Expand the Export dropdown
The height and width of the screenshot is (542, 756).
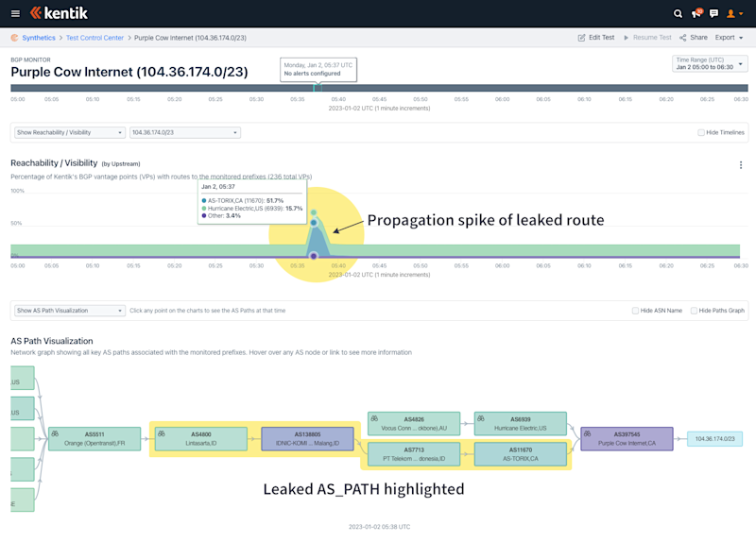pos(729,38)
